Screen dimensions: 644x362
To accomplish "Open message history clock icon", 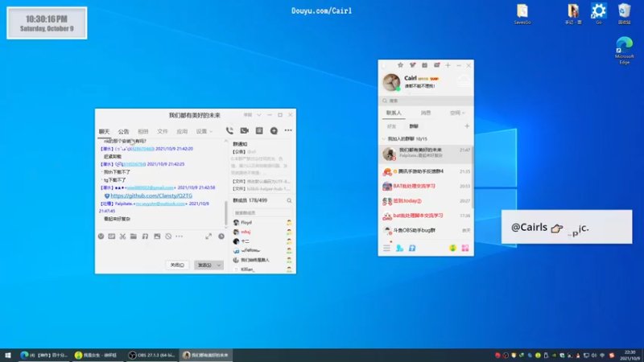I will 221,237.
